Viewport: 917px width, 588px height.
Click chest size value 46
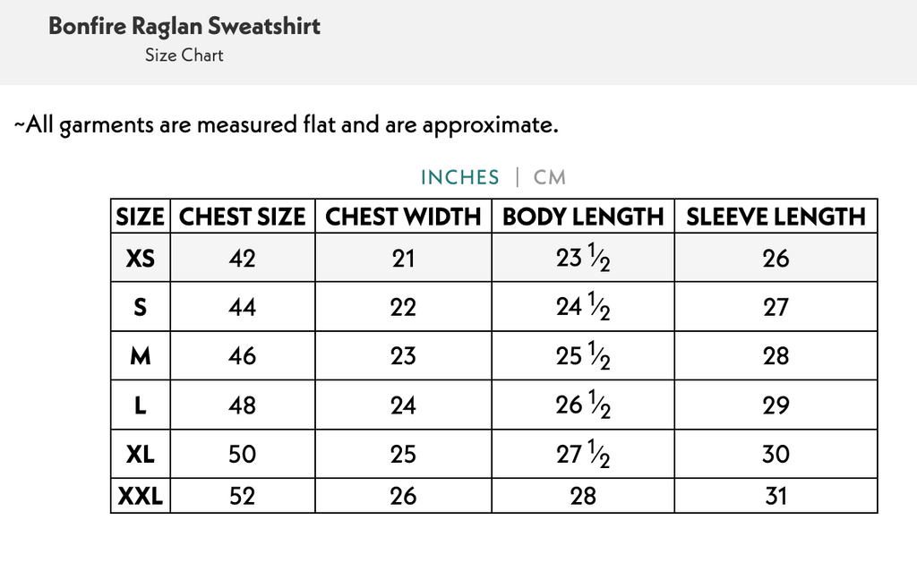pos(242,356)
